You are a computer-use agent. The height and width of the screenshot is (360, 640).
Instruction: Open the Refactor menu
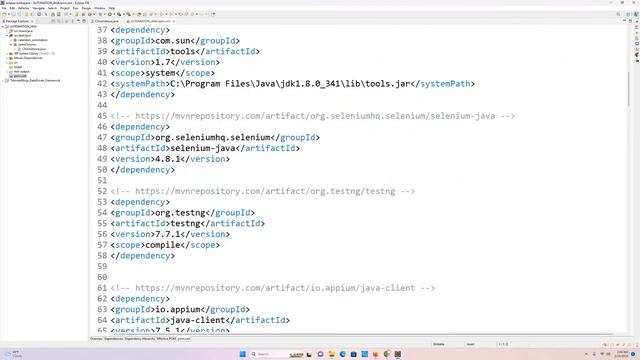click(x=24, y=8)
